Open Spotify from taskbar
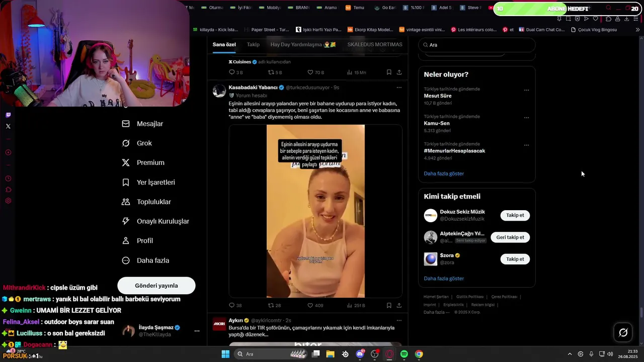 click(x=404, y=354)
